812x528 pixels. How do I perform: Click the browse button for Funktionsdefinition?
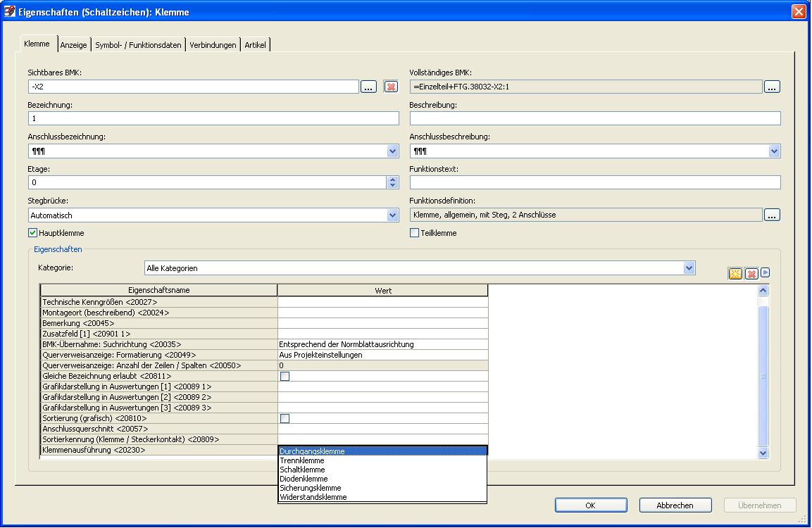pos(773,215)
